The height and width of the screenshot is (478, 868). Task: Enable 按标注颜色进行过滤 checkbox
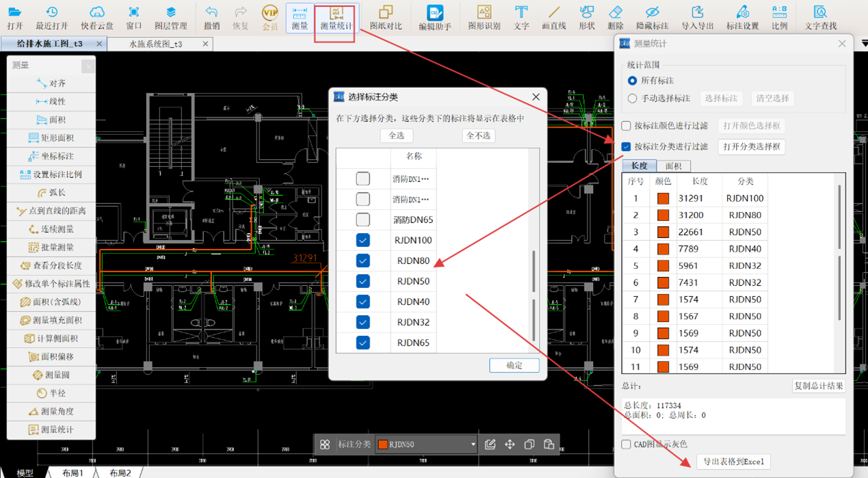click(626, 126)
